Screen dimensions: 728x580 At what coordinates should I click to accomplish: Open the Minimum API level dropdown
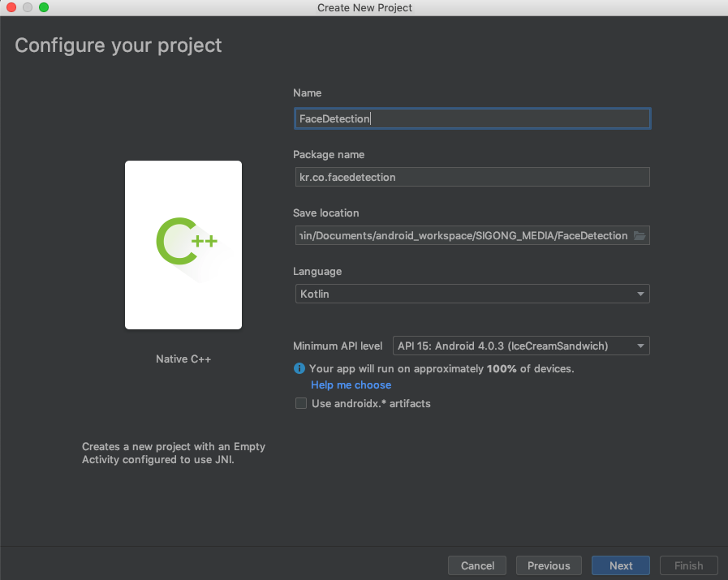point(521,346)
